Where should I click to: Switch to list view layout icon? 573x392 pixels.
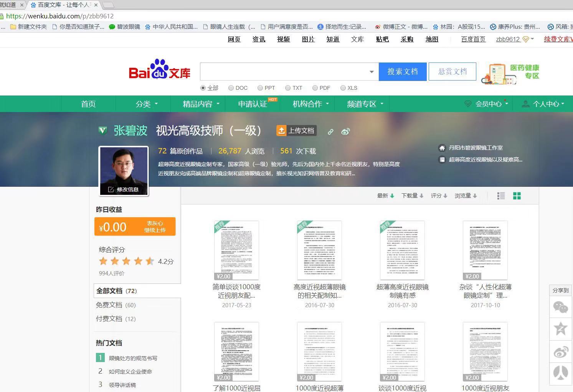(501, 196)
